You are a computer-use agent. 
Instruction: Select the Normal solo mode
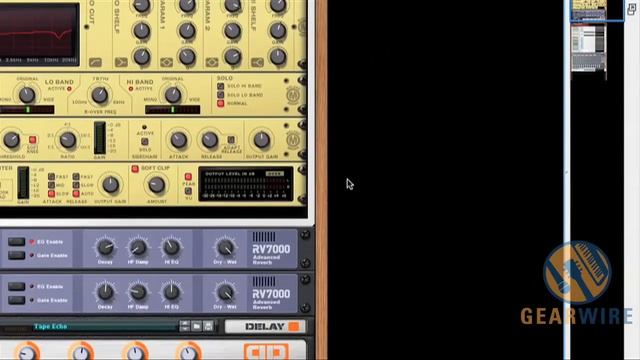tap(220, 103)
